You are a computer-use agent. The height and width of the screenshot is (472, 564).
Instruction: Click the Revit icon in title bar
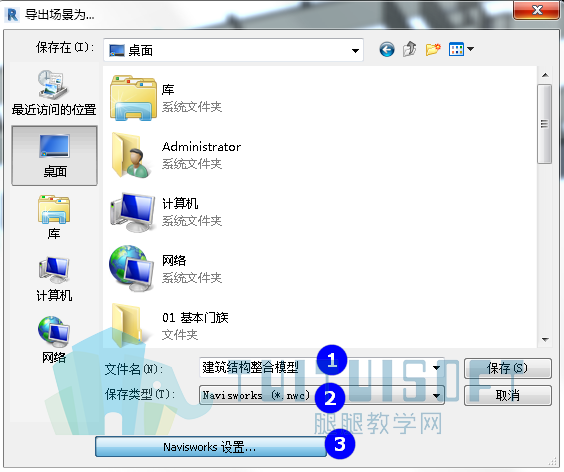13,15
